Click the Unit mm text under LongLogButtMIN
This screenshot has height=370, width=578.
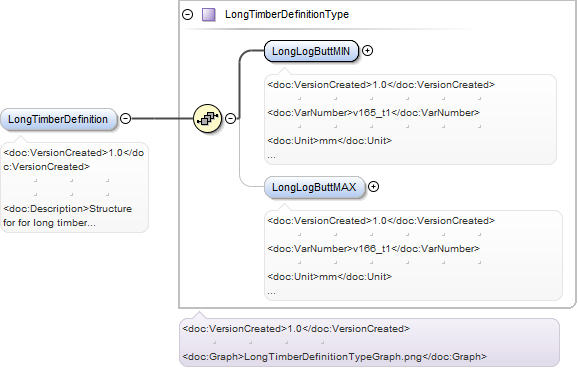point(330,141)
